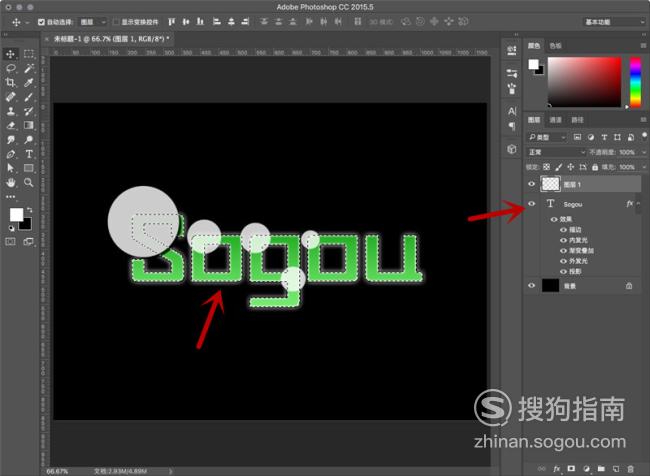
Task: Switch to the 颜色 tab
Action: click(x=534, y=46)
